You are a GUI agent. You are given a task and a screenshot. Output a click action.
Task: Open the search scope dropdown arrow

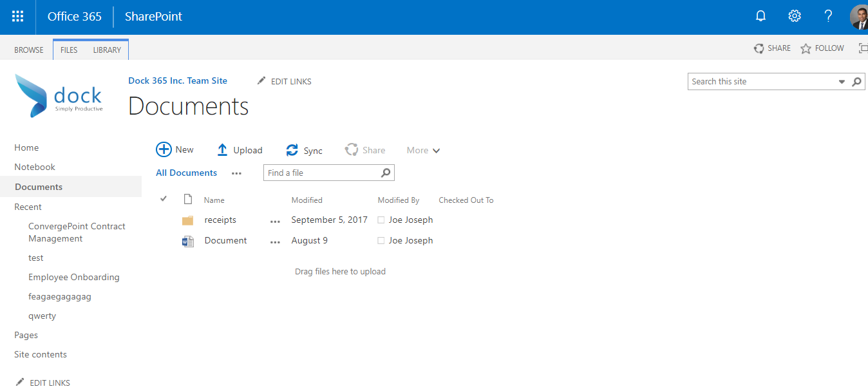click(842, 82)
